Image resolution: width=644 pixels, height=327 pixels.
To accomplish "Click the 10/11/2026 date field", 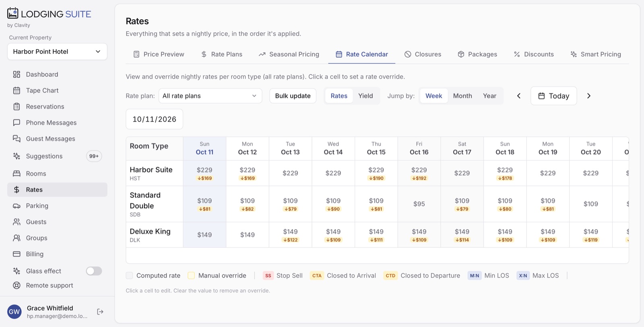I will tap(155, 119).
